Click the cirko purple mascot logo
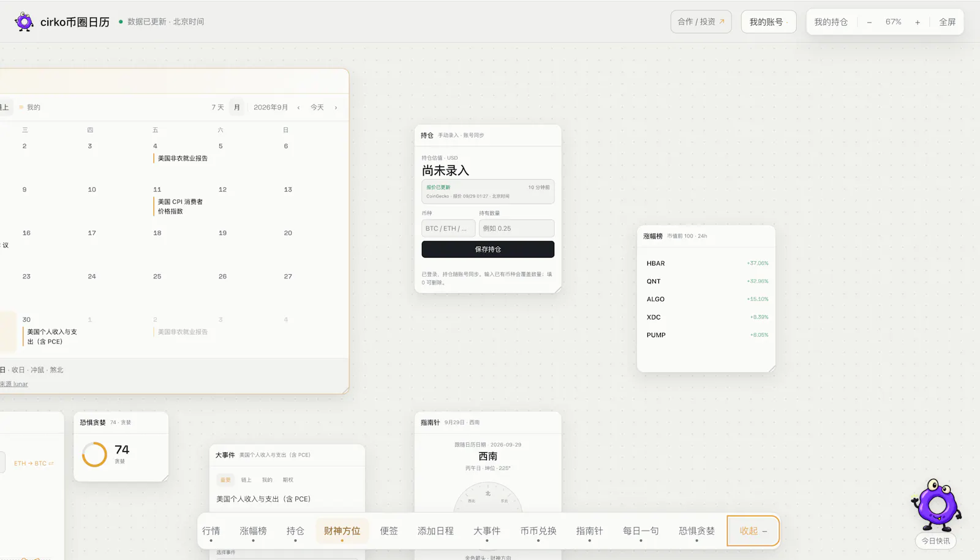This screenshot has width=980, height=560. (x=24, y=22)
